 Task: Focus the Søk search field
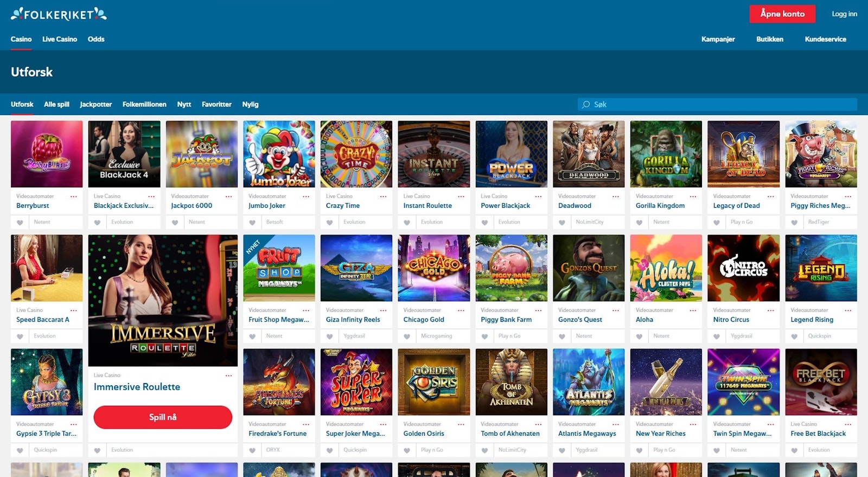pos(717,104)
